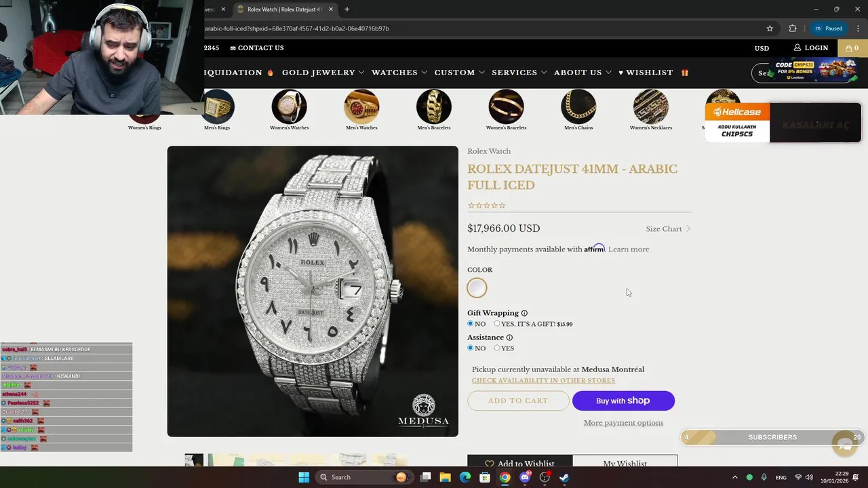Click Learn more about Affirm payments
The height and width of the screenshot is (488, 868).
click(x=629, y=249)
